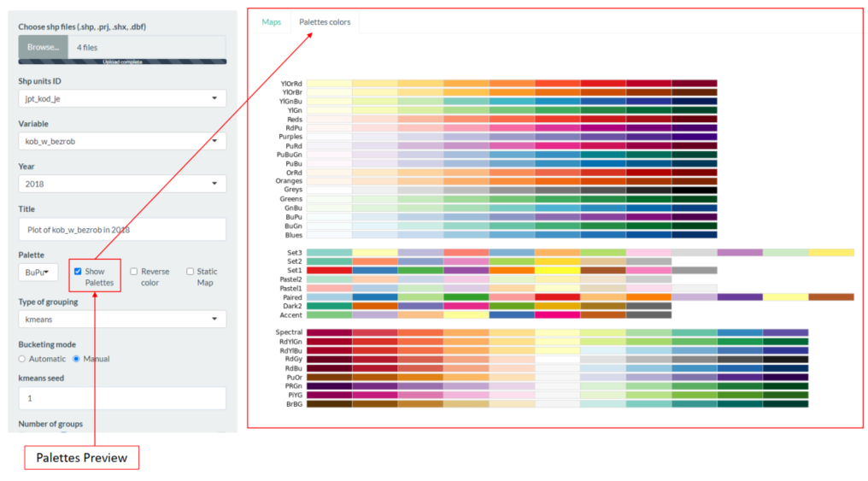Viewport: 868px width, 481px height.
Task: Click the first swatch of Spectral row
Action: [330, 332]
